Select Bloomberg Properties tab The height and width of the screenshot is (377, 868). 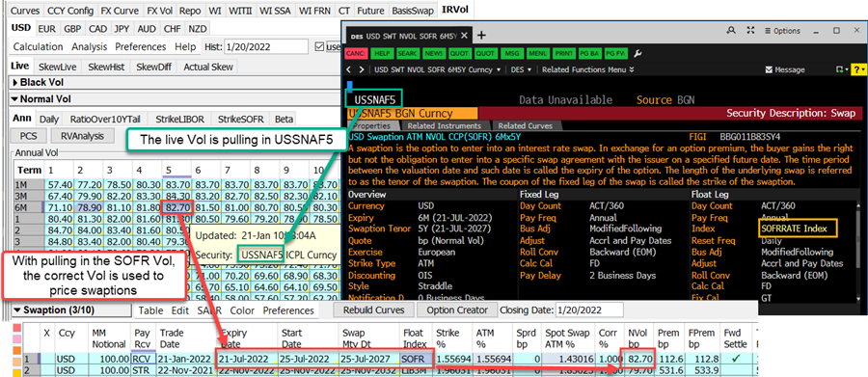click(x=371, y=125)
